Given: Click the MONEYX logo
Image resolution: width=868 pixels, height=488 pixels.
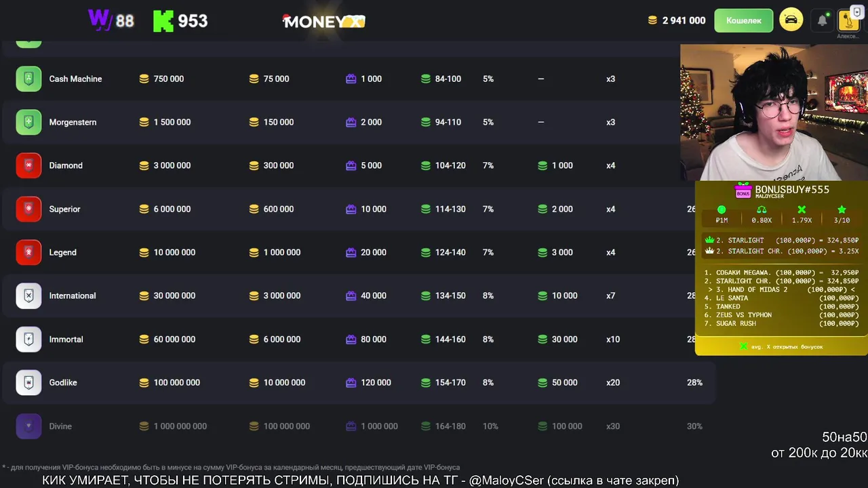Looking at the screenshot, I should coord(323,21).
